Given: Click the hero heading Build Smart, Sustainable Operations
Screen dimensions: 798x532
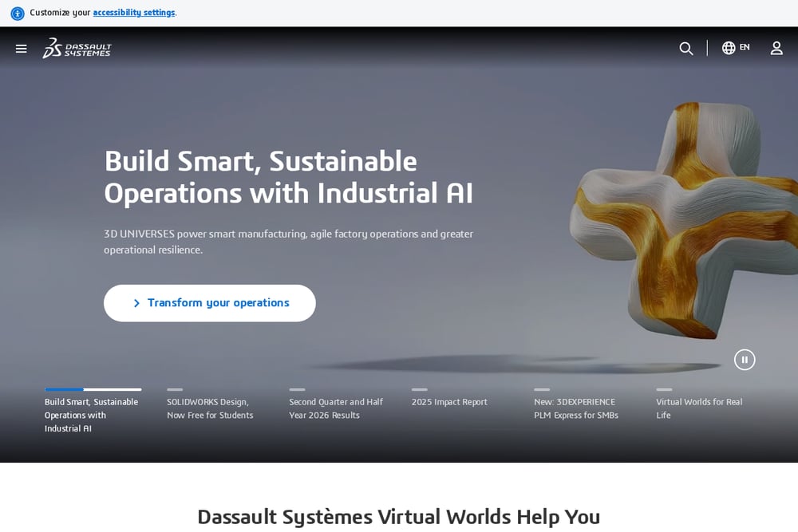Looking at the screenshot, I should tap(289, 177).
